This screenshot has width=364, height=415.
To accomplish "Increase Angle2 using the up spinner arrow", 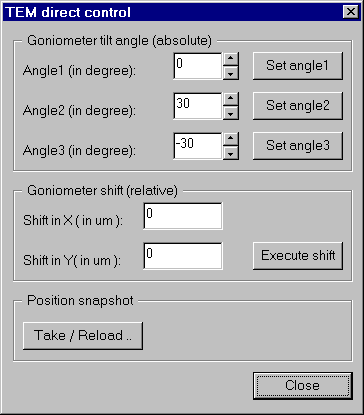I will pyautogui.click(x=231, y=99).
